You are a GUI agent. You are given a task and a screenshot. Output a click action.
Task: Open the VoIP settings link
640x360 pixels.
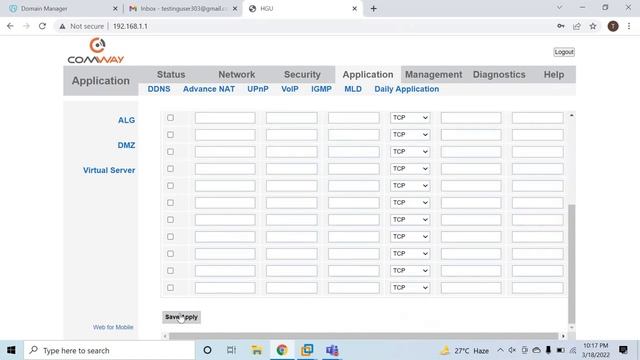click(290, 89)
